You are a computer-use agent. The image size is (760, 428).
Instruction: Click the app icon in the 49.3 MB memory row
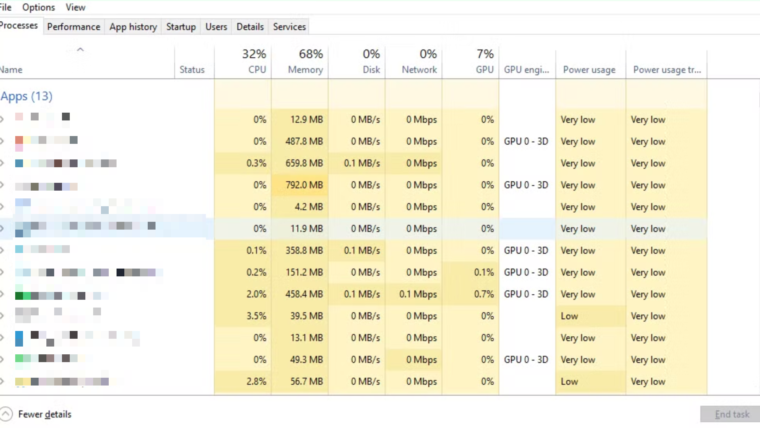coord(19,359)
